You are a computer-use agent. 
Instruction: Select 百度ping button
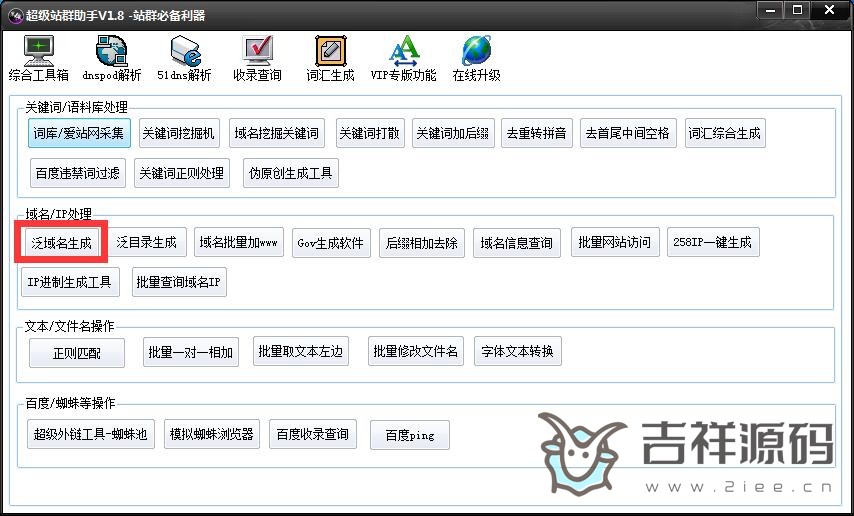[410, 435]
